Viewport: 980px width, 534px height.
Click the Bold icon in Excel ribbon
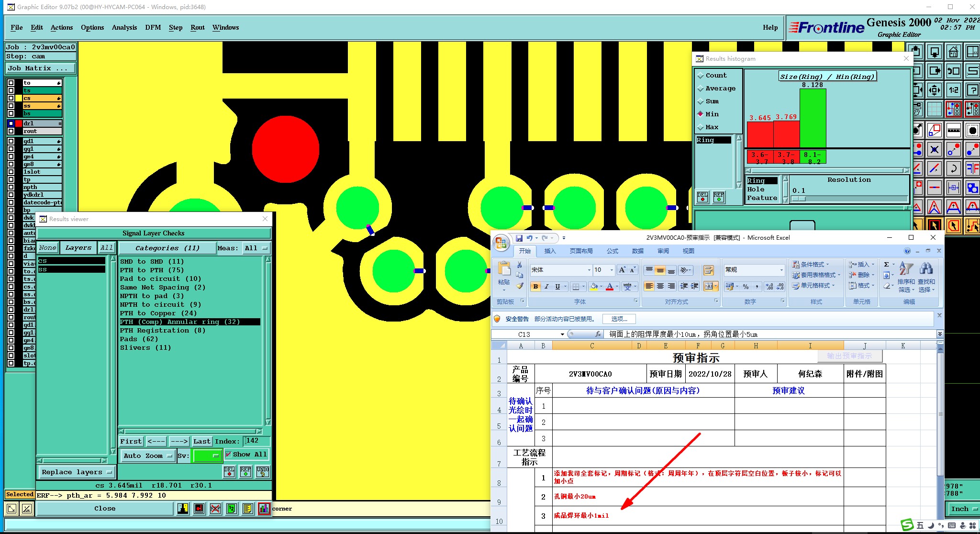(x=535, y=287)
